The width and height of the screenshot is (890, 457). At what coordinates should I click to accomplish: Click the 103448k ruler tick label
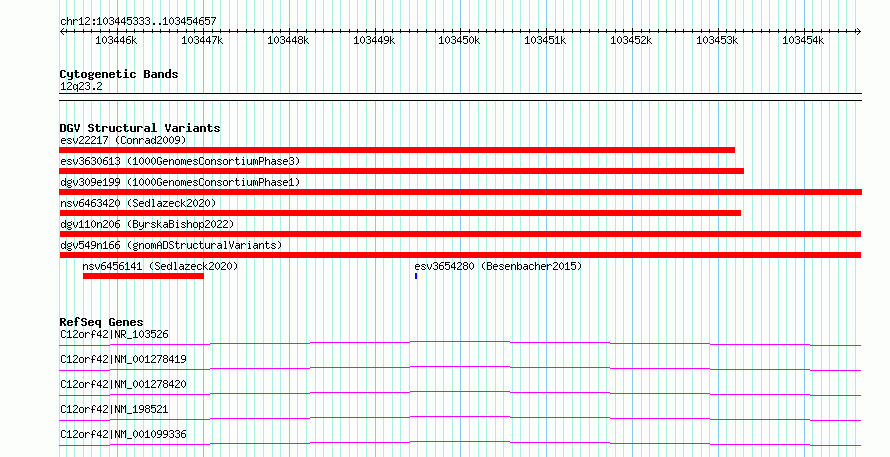point(288,40)
